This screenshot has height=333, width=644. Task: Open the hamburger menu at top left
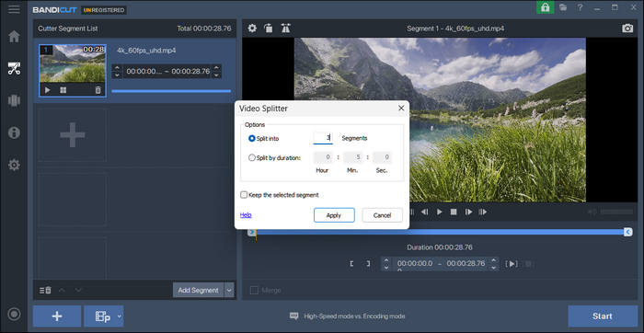14,9
